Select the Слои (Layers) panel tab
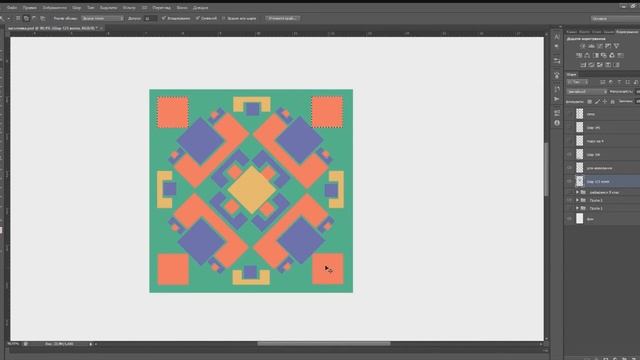The width and height of the screenshot is (640, 360). pyautogui.click(x=571, y=75)
